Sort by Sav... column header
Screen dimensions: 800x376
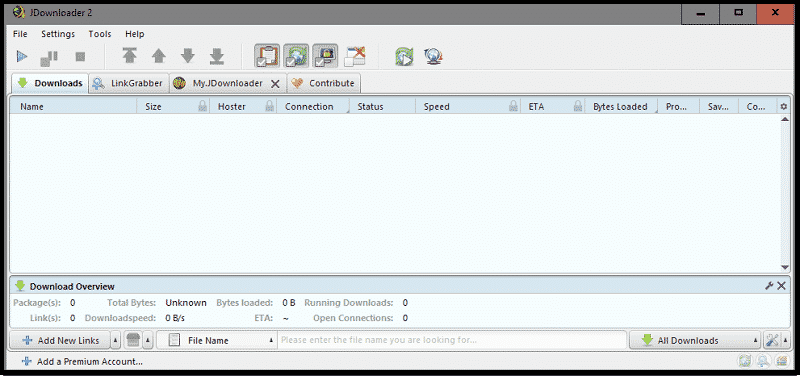point(719,107)
